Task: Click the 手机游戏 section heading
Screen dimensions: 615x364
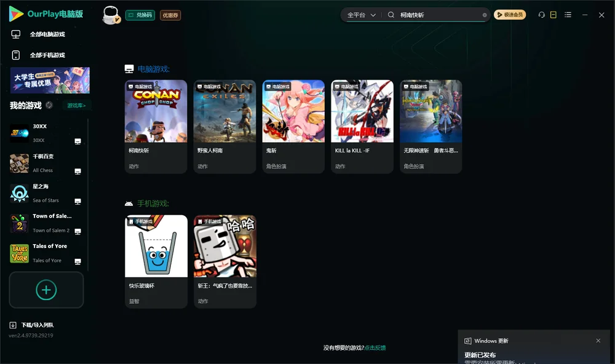Action: point(153,204)
